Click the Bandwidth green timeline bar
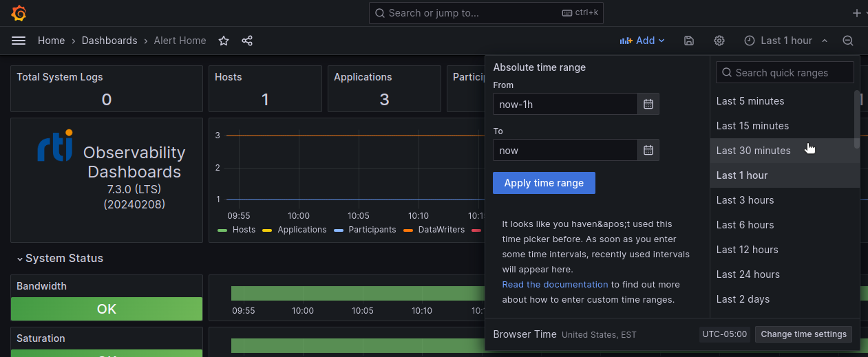Viewport: 868px width, 357px height. point(358,294)
